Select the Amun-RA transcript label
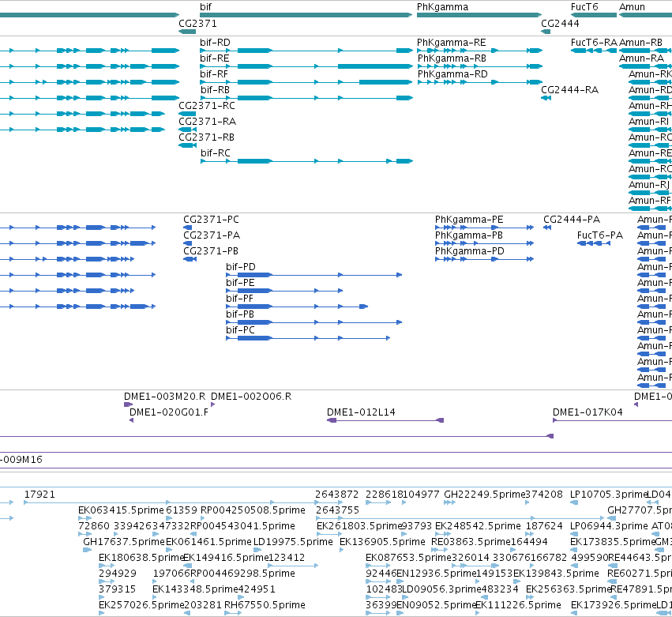 coord(641,58)
